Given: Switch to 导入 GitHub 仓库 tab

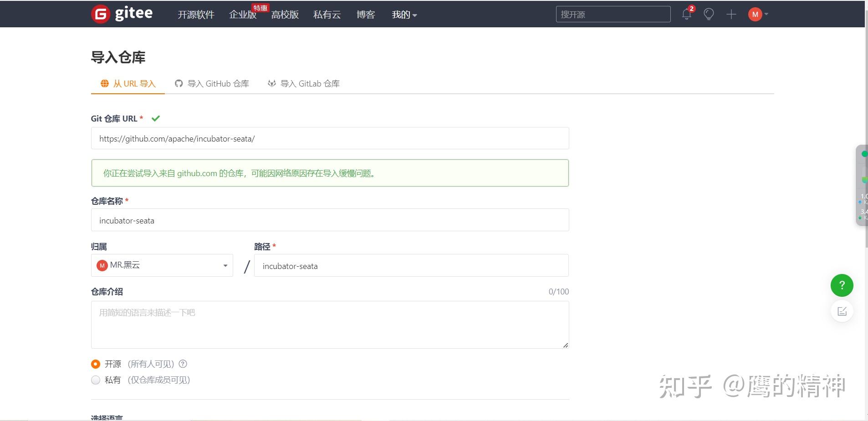Looking at the screenshot, I should point(212,83).
